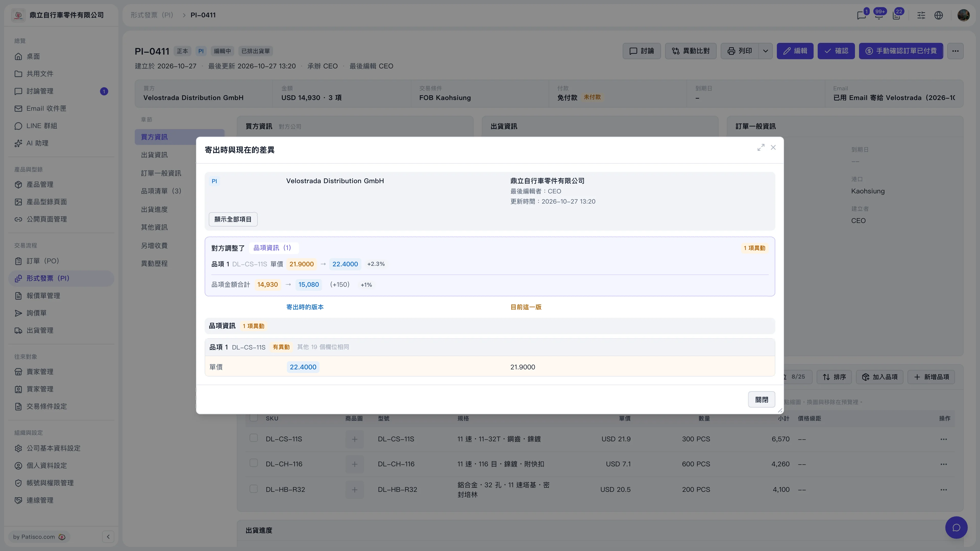Toggle the select-all checkbox in SKU header
Image resolution: width=980 pixels, height=551 pixels.
(254, 418)
